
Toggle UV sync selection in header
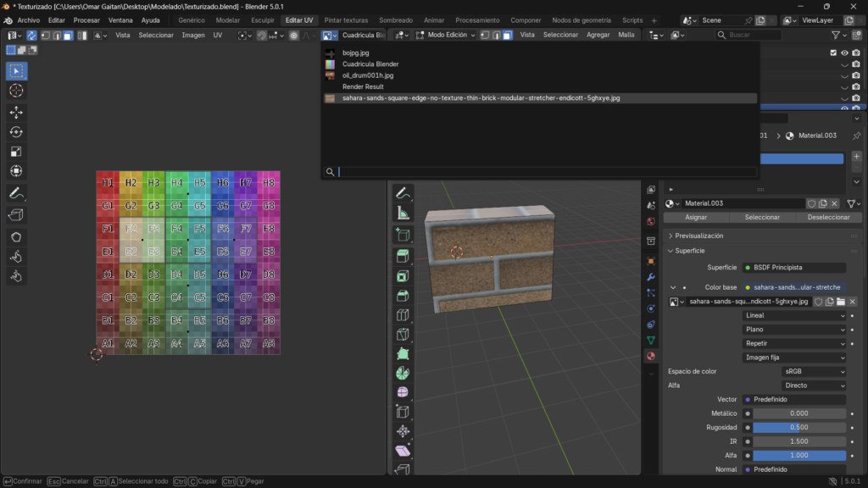(x=31, y=36)
